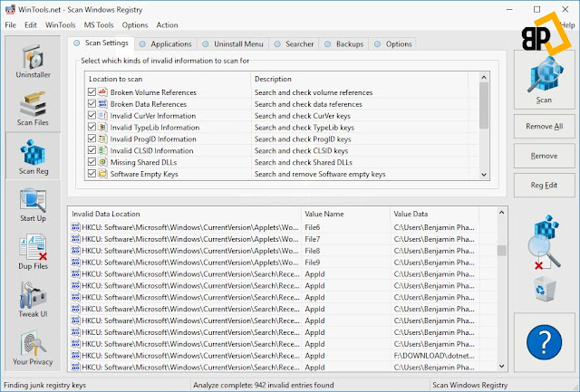Click the scan locations scrollbar thumb

pos(484,105)
